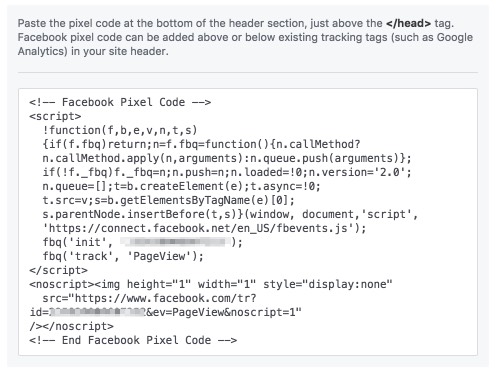
Task: Click the noscript img tag line
Action: point(211,284)
